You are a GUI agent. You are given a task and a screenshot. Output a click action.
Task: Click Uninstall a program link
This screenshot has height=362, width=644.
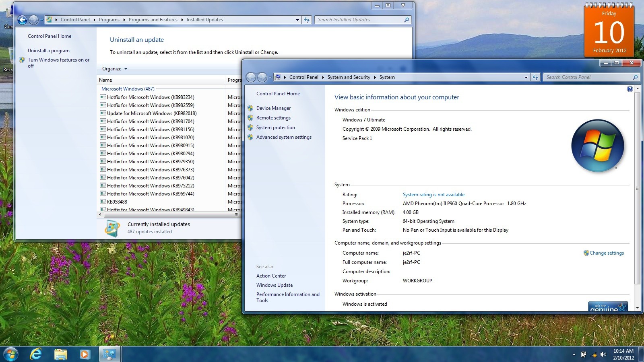(x=49, y=51)
